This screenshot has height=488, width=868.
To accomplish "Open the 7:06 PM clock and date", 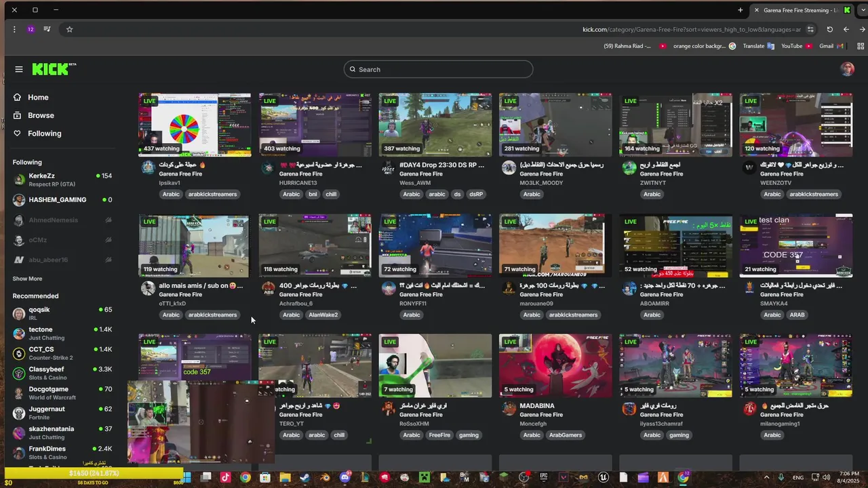I will (848, 477).
